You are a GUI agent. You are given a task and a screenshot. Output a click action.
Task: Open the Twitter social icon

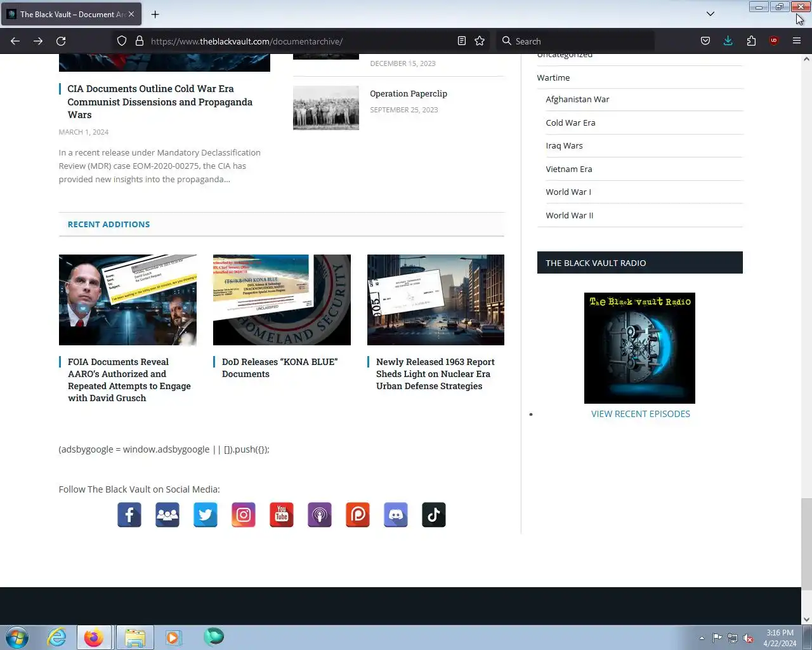point(206,515)
